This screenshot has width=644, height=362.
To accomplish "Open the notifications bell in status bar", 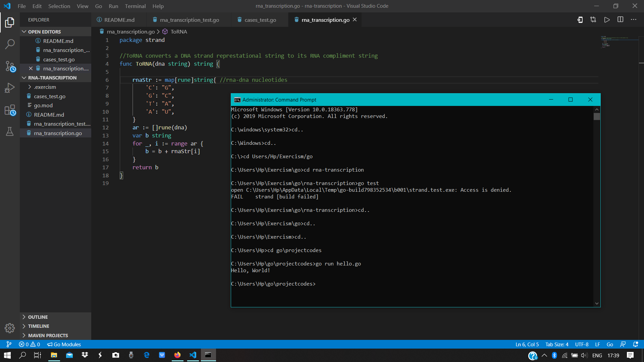I will [x=636, y=344].
